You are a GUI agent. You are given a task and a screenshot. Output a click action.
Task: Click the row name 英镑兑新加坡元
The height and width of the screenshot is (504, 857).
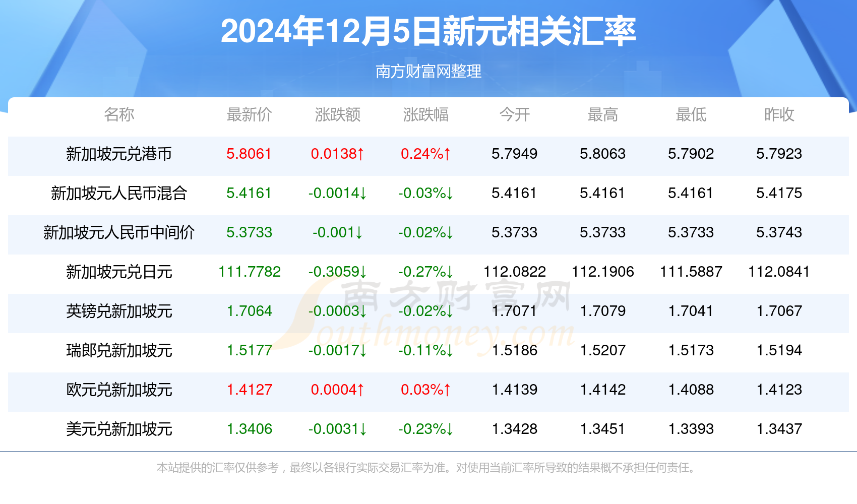pyautogui.click(x=119, y=311)
